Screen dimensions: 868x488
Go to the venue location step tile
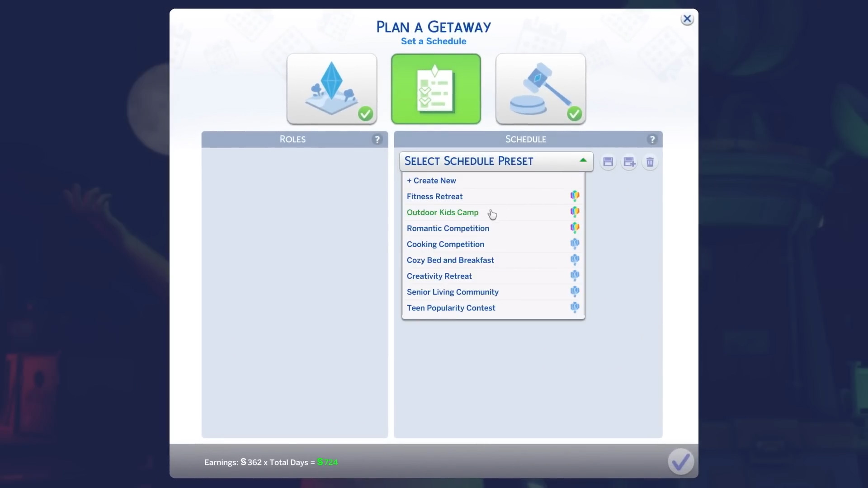coord(331,89)
